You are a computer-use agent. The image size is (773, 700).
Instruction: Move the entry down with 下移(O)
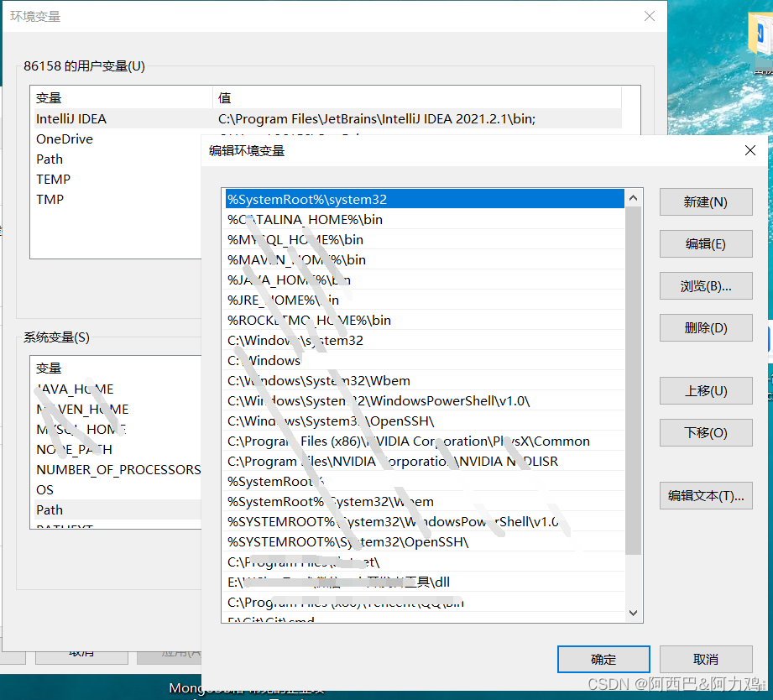click(706, 433)
